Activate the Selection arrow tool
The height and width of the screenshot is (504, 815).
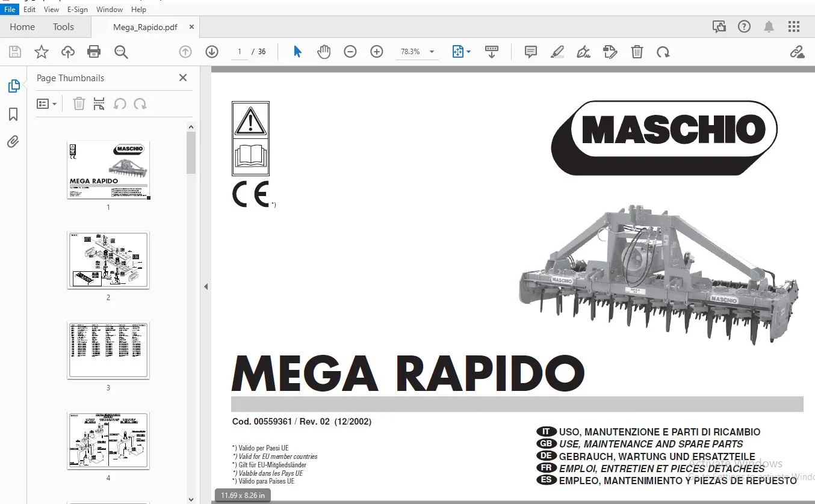[x=297, y=52]
